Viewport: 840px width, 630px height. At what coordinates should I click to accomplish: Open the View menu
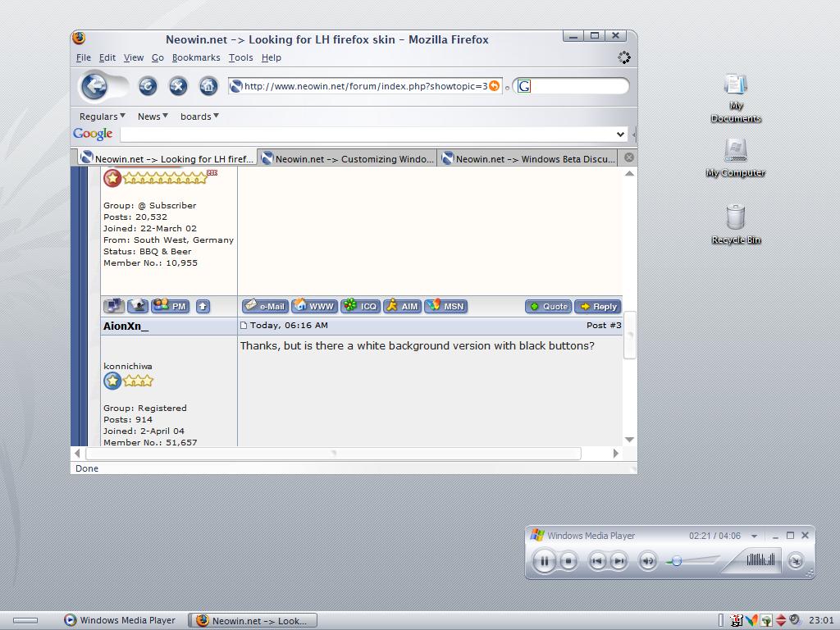point(134,57)
